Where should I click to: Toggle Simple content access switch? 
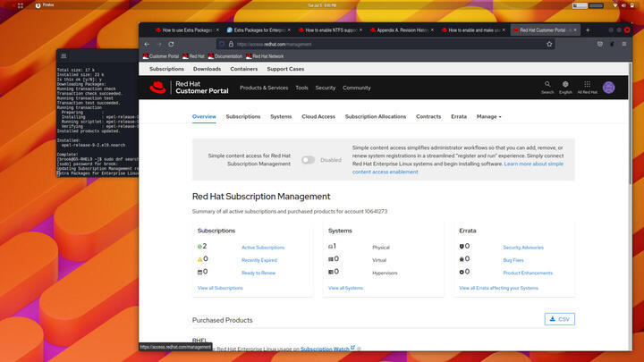click(308, 160)
